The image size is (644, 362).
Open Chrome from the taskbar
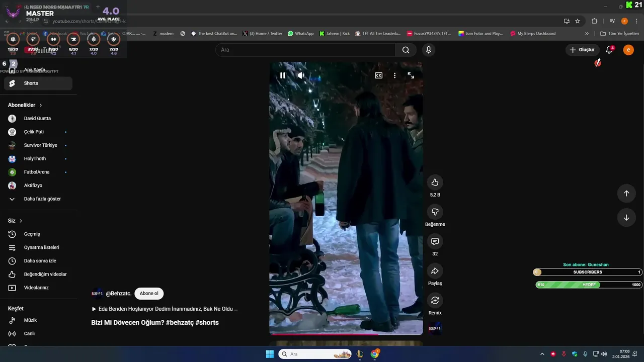[375, 354]
